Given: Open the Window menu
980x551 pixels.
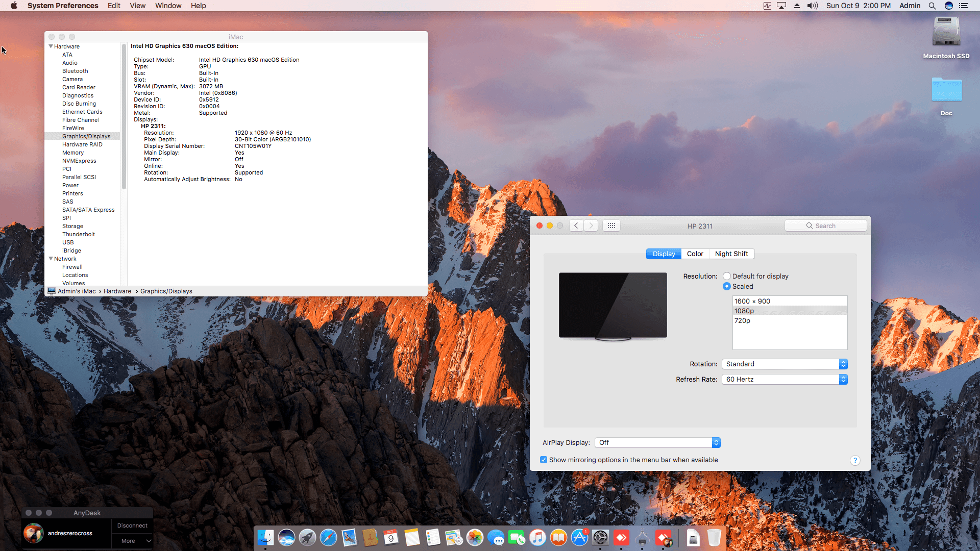Looking at the screenshot, I should 168,6.
